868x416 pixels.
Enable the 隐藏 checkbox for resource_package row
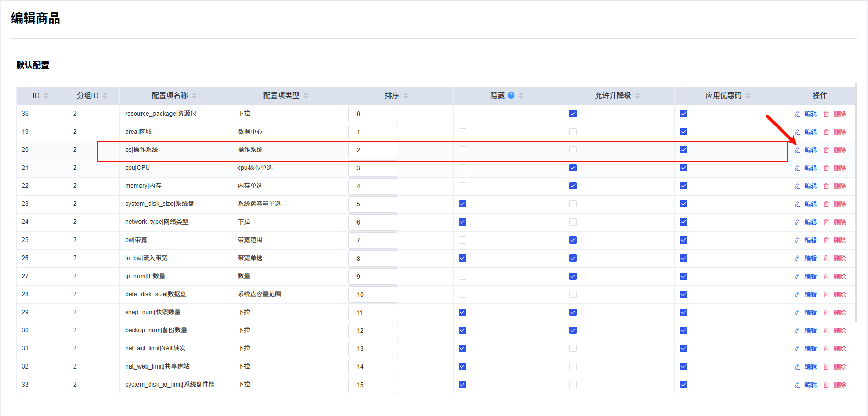(x=462, y=114)
